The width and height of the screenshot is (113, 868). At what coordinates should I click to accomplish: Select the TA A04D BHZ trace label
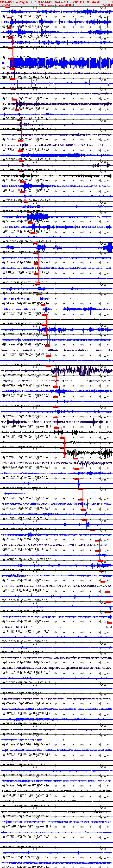click(x=26, y=149)
